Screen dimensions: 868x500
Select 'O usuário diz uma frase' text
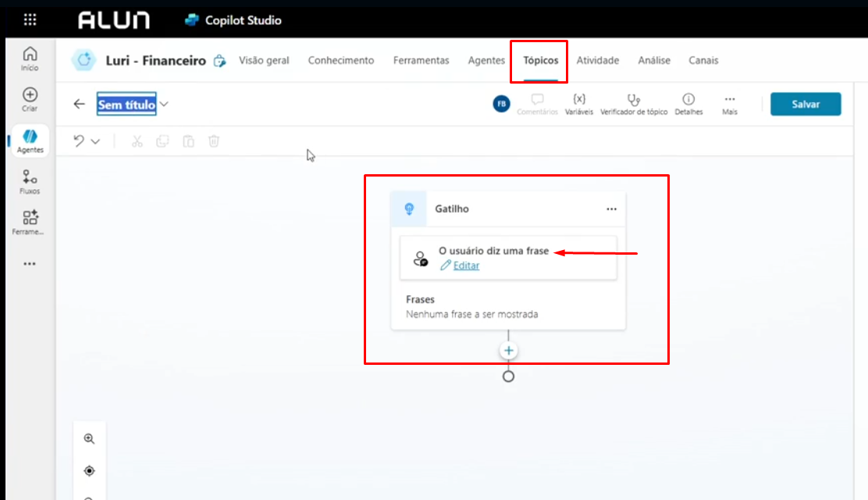click(494, 251)
